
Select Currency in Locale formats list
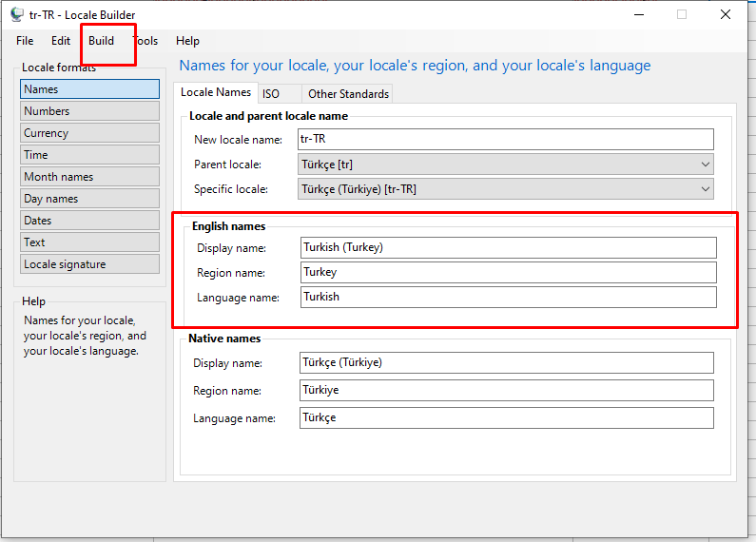point(89,132)
